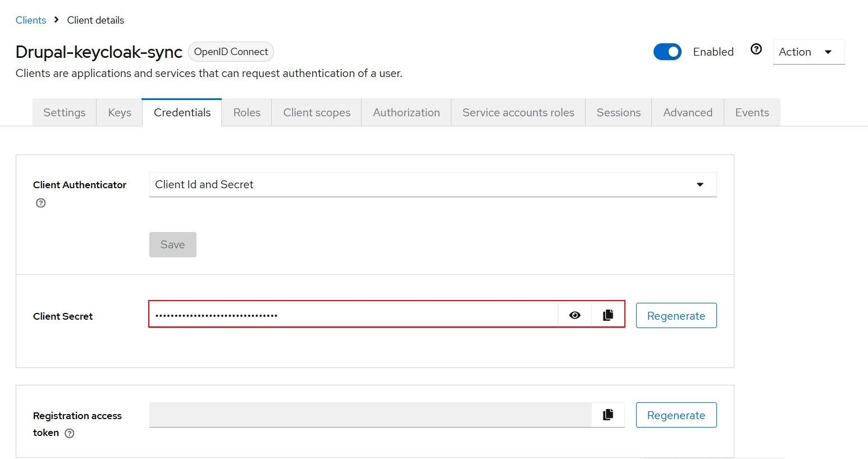Copy the Client Secret to clipboard
868x459 pixels.
click(607, 315)
